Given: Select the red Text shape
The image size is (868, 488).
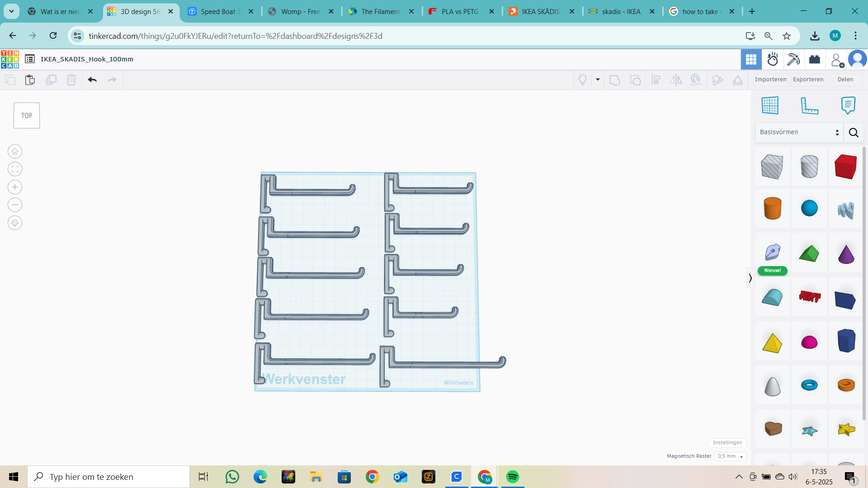Looking at the screenshot, I should pyautogui.click(x=810, y=296).
